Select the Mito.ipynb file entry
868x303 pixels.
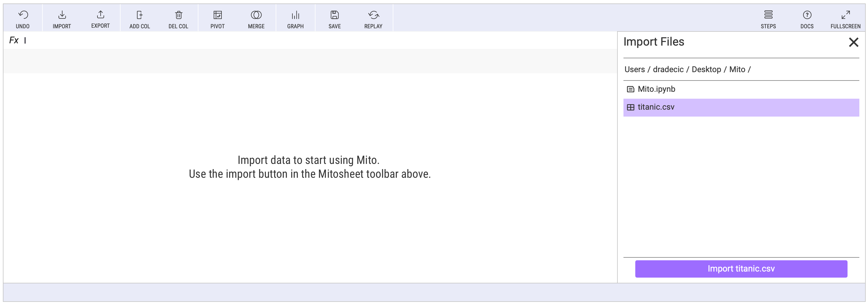[x=656, y=89]
